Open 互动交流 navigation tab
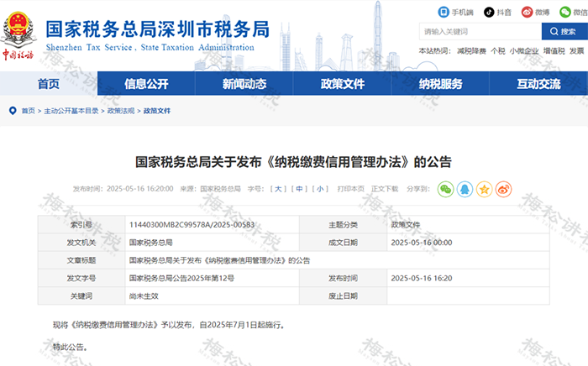 coord(538,84)
